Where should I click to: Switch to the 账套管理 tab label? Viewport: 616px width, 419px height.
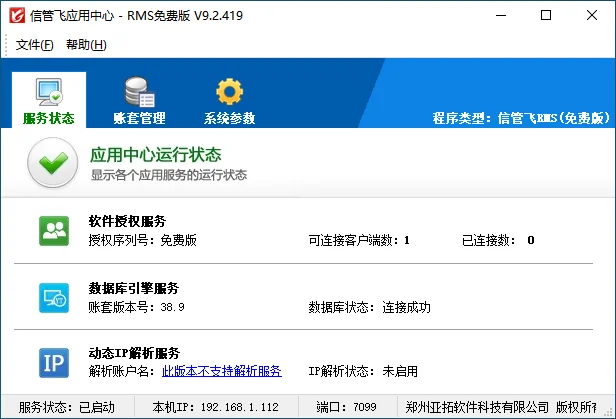(x=139, y=118)
